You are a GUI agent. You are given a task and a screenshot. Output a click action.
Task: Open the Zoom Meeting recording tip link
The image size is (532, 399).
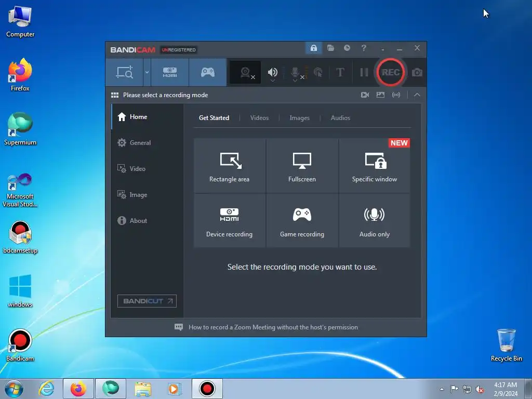[273, 327]
